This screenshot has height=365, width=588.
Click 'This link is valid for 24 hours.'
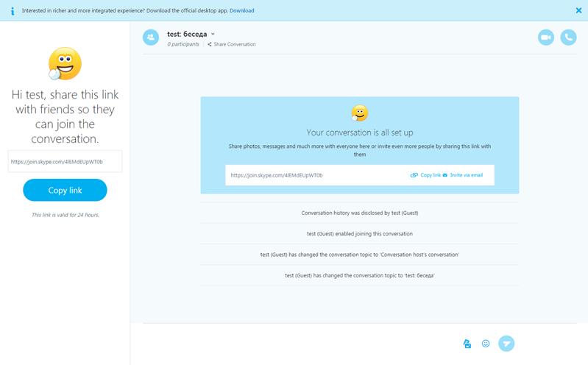65,215
